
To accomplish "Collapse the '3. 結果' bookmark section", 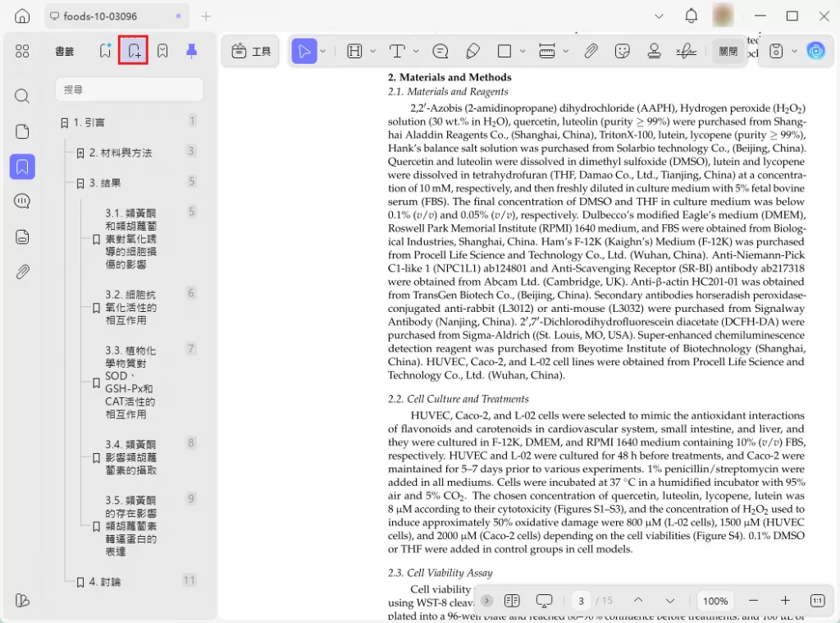I will click(78, 182).
